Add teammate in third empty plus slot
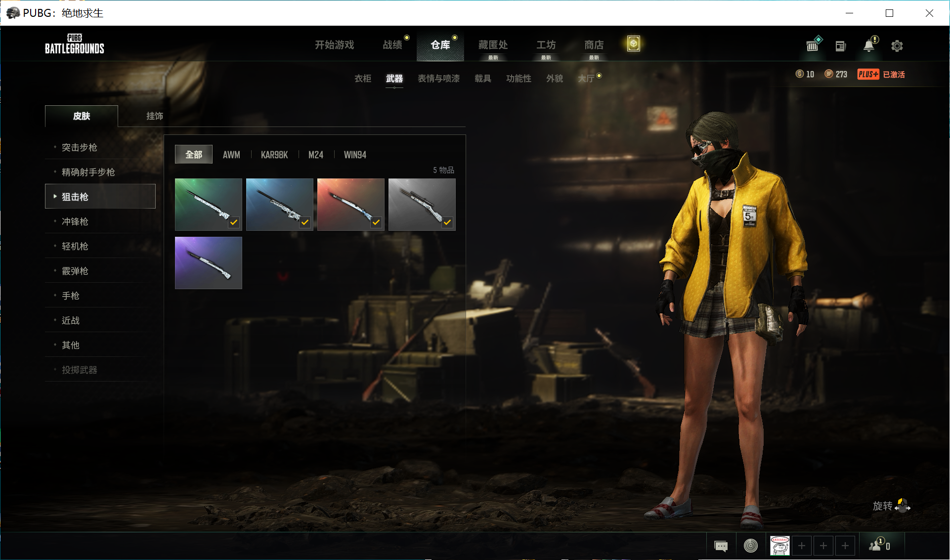The height and width of the screenshot is (560, 950). click(x=845, y=546)
